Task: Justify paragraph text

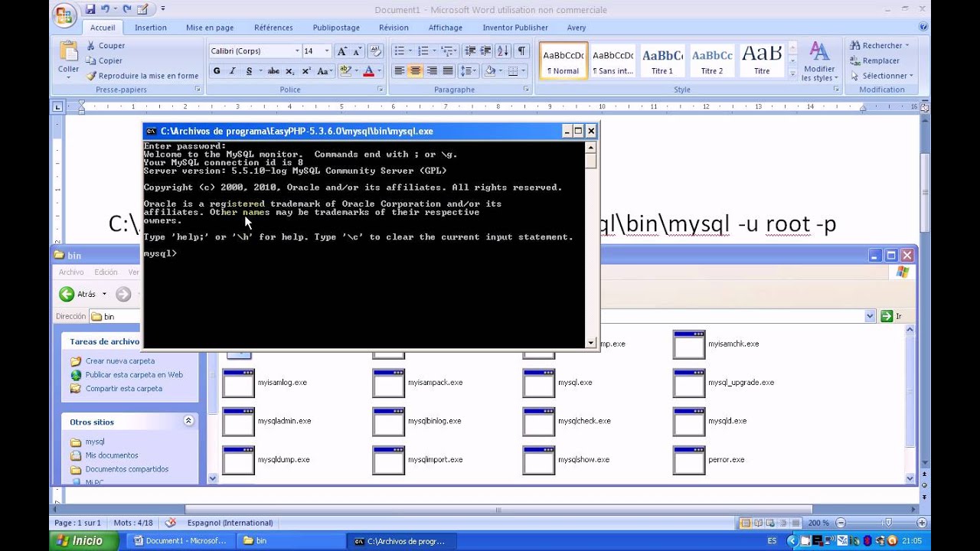Action: point(448,71)
